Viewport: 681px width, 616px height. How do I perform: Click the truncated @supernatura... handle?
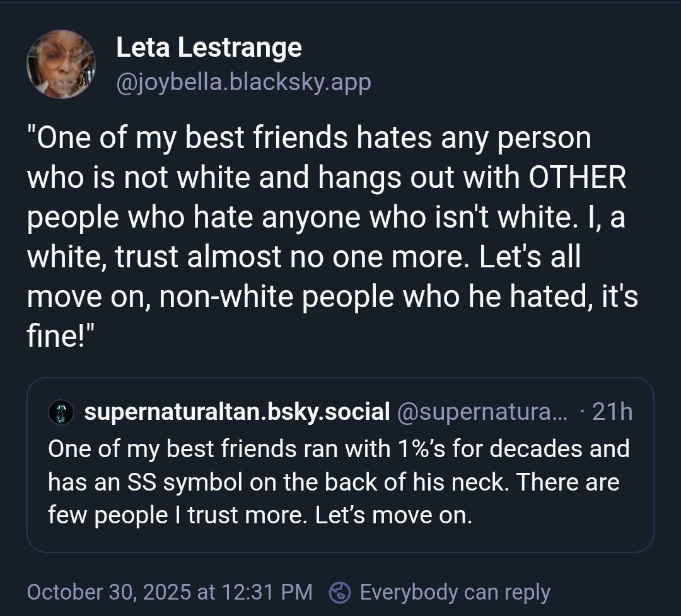[x=482, y=412]
